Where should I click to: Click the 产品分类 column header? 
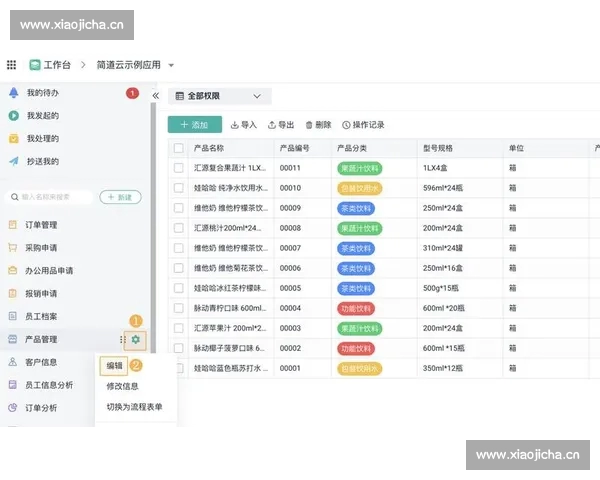point(352,148)
